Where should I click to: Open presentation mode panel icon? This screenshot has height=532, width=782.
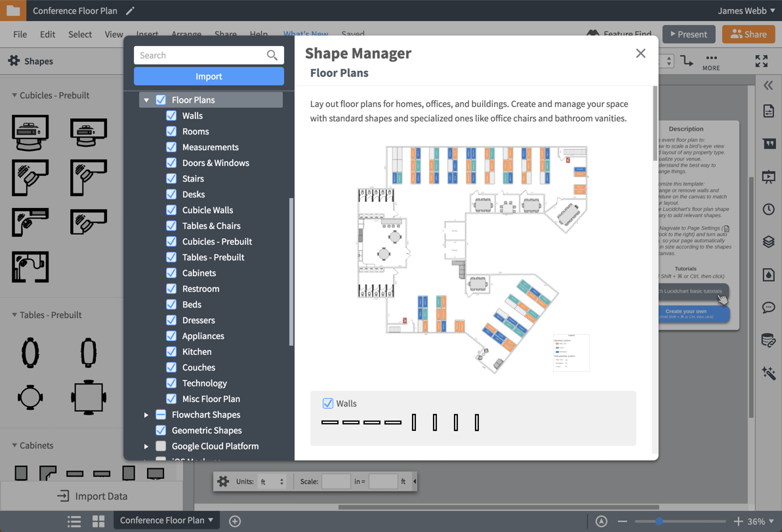click(768, 176)
